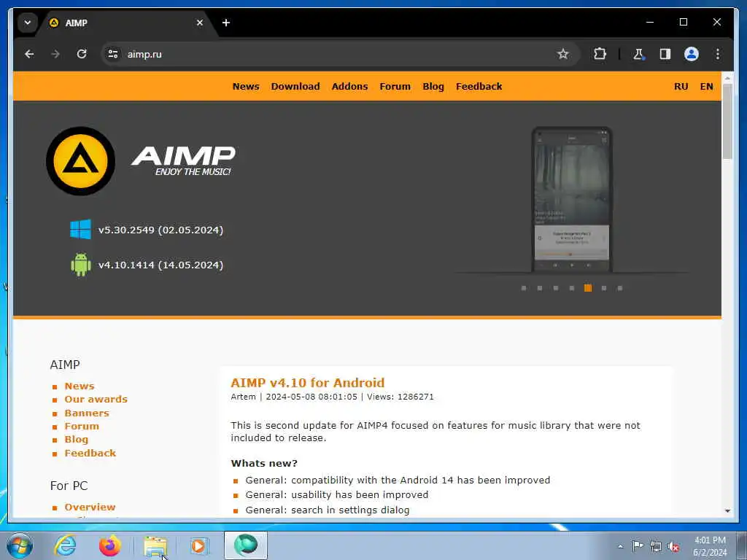747x560 pixels.
Task: Bookmark this page with the star icon
Action: [x=562, y=54]
